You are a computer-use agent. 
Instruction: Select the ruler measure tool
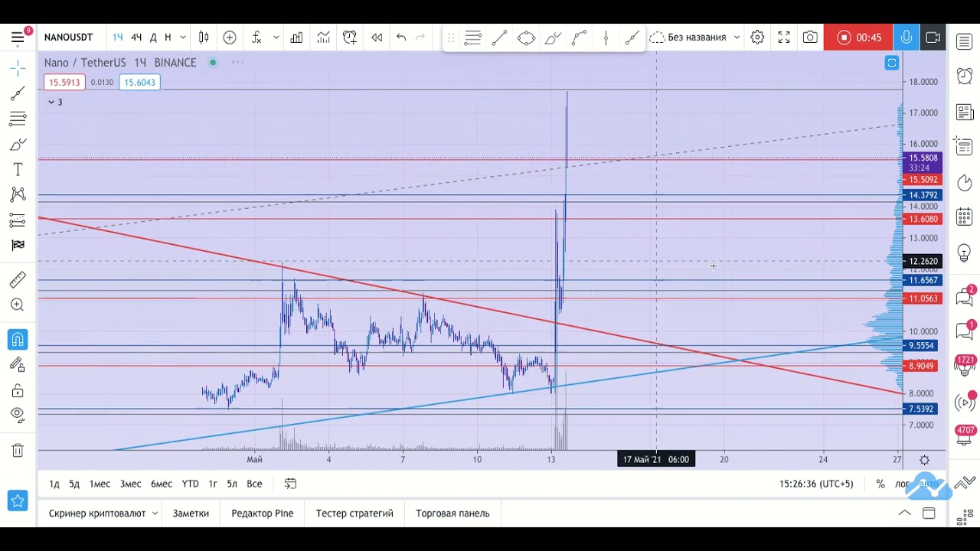point(18,280)
